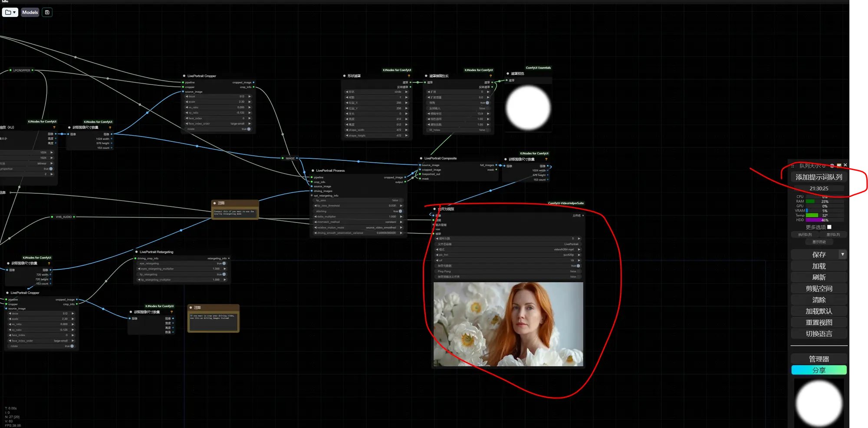The image size is (868, 428).
Task: Increase crf value in 合并为视频 node
Action: tap(579, 260)
